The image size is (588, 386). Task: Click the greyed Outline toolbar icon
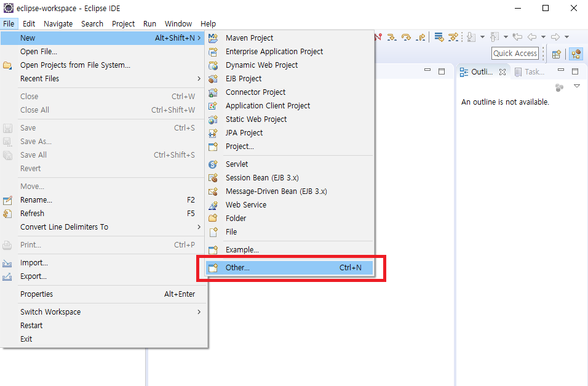point(559,87)
